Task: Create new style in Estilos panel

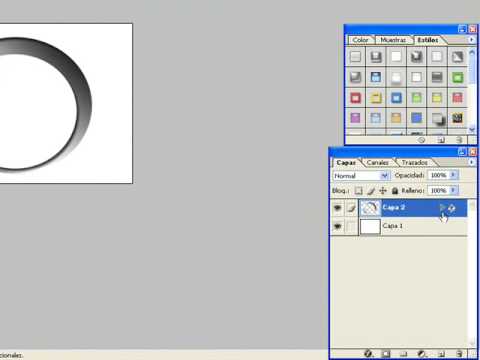Action: click(x=441, y=140)
